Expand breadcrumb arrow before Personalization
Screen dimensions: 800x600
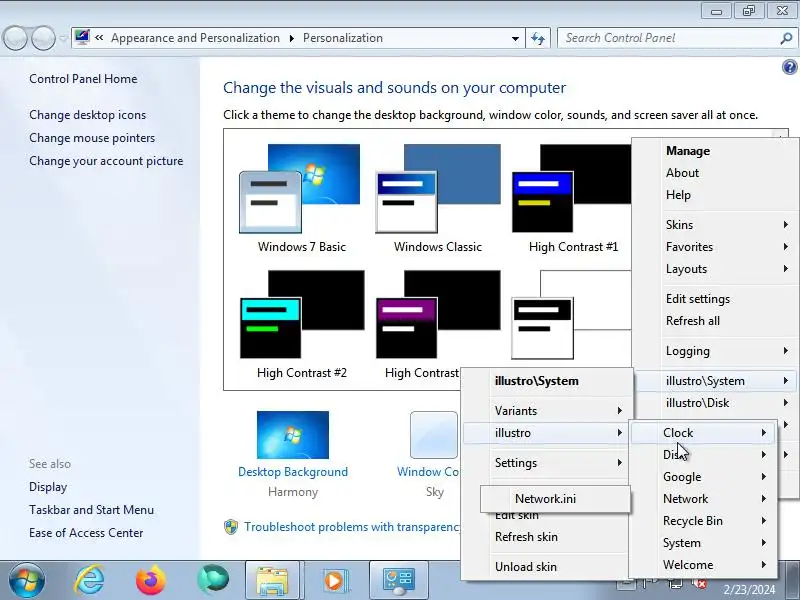coord(291,38)
